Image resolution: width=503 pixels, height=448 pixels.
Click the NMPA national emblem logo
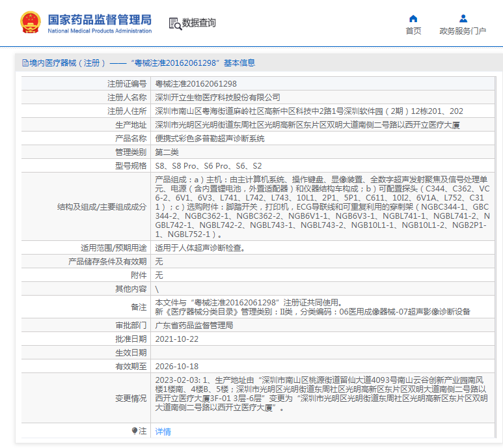[x=30, y=23]
